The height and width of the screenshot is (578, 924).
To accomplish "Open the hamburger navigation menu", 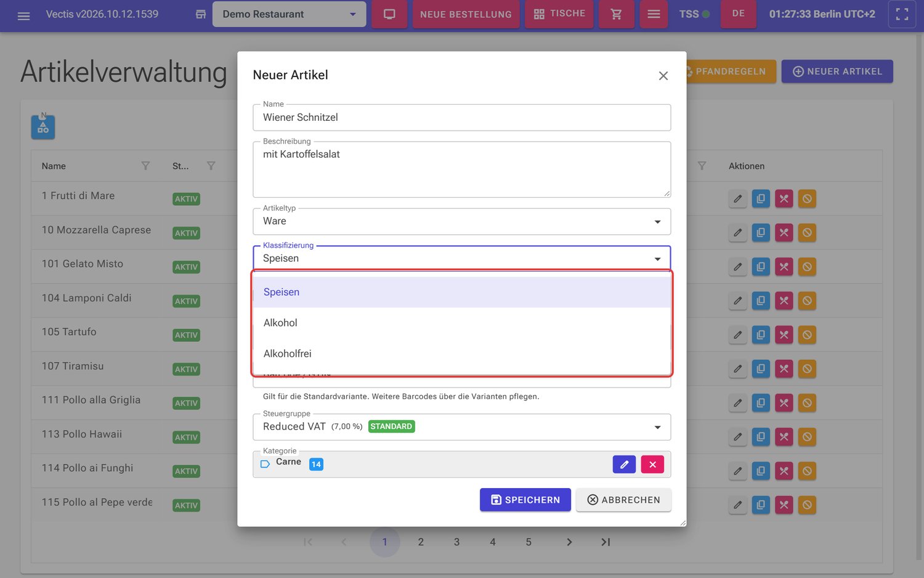I will pyautogui.click(x=23, y=15).
